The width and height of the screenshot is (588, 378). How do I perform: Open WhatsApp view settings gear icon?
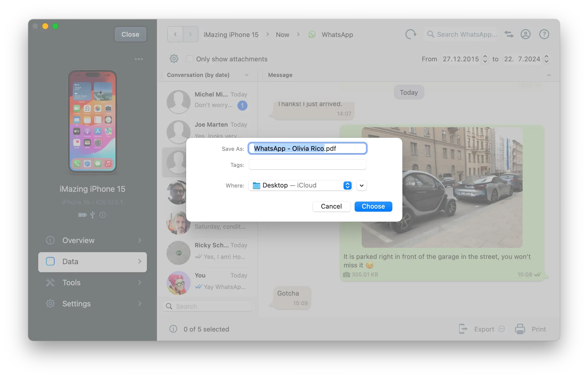tap(174, 59)
